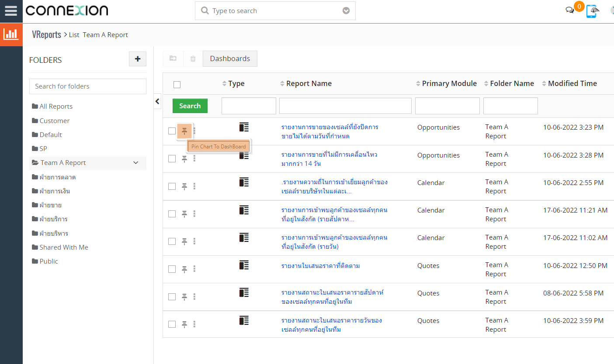The width and height of the screenshot is (614, 364).
Task: Toggle the select-all checkbox in table header
Action: pyautogui.click(x=177, y=85)
